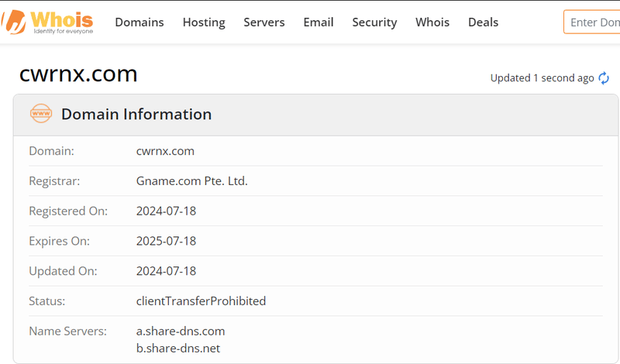Click the refresh icon beside Updated text
The width and height of the screenshot is (620, 364).
pyautogui.click(x=604, y=78)
